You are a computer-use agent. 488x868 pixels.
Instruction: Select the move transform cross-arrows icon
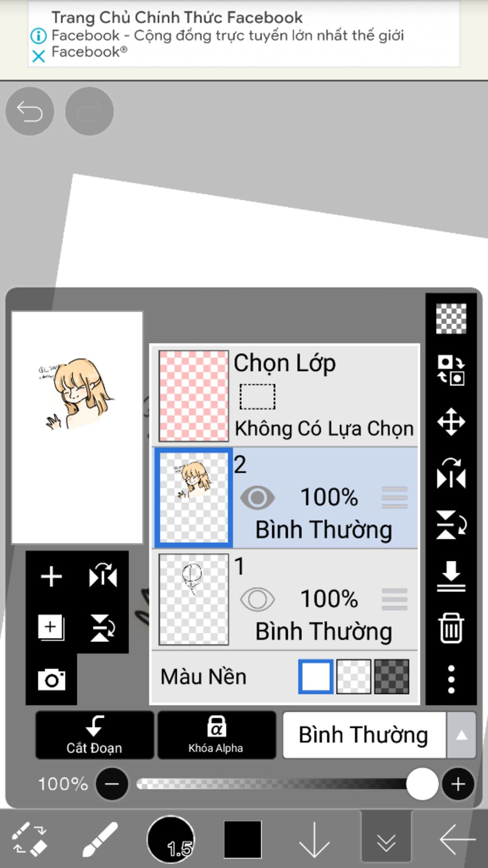click(451, 422)
